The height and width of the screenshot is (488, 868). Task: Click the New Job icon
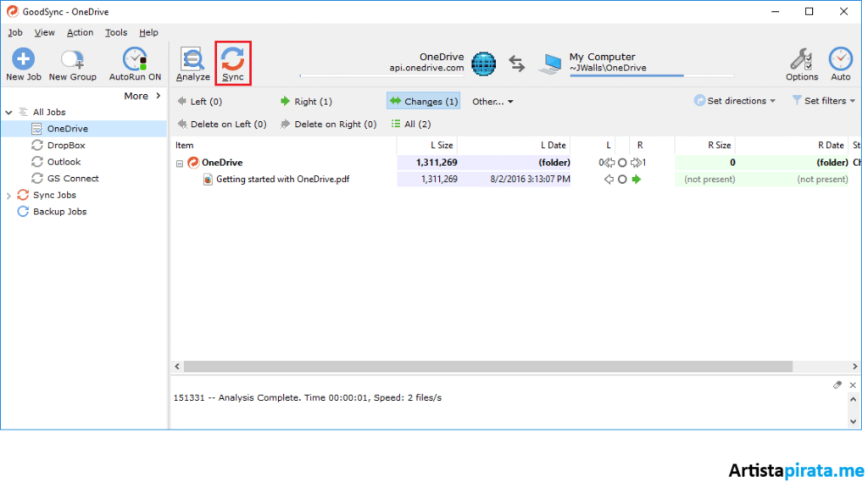tap(23, 60)
